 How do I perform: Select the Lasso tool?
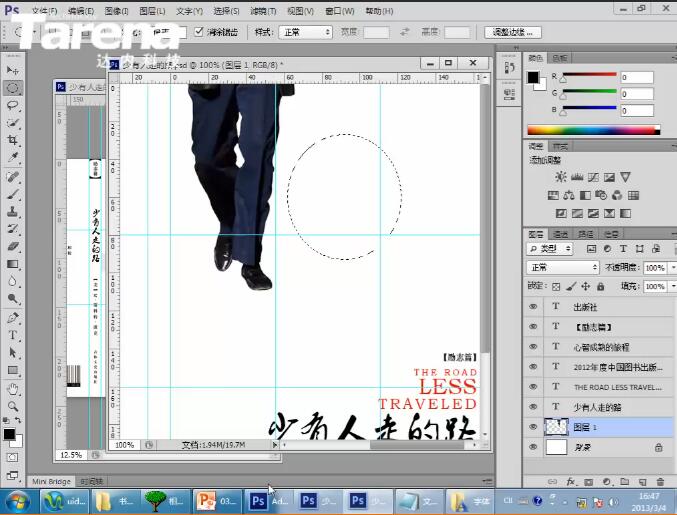13,105
